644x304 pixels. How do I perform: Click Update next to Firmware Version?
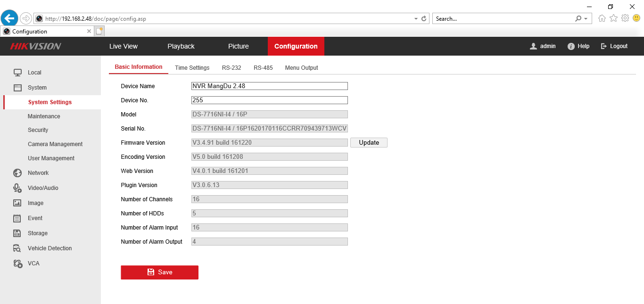click(x=369, y=143)
